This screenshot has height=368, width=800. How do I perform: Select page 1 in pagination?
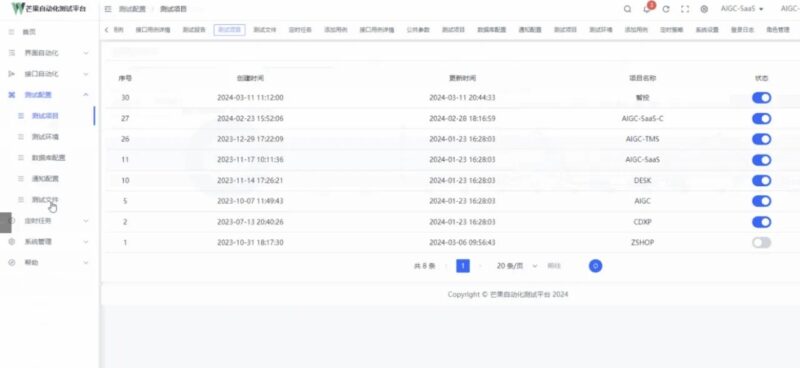coord(463,266)
